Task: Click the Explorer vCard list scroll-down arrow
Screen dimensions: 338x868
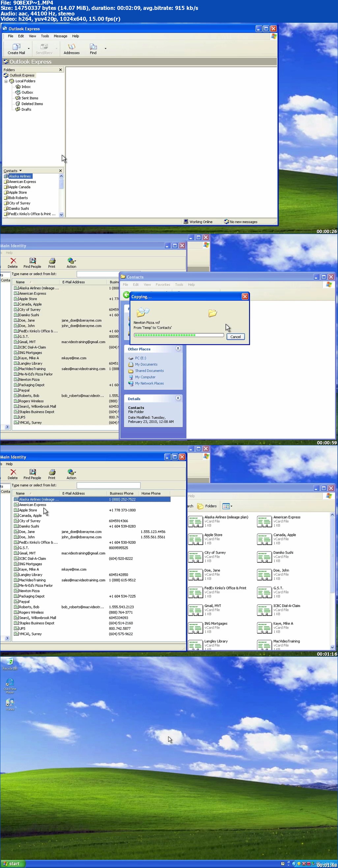Action: [x=332, y=647]
